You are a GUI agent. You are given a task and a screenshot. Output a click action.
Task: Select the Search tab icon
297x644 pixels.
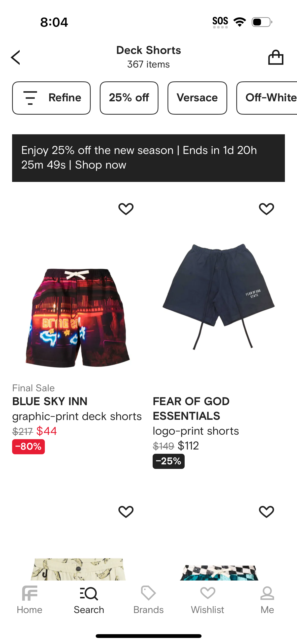coord(89,600)
